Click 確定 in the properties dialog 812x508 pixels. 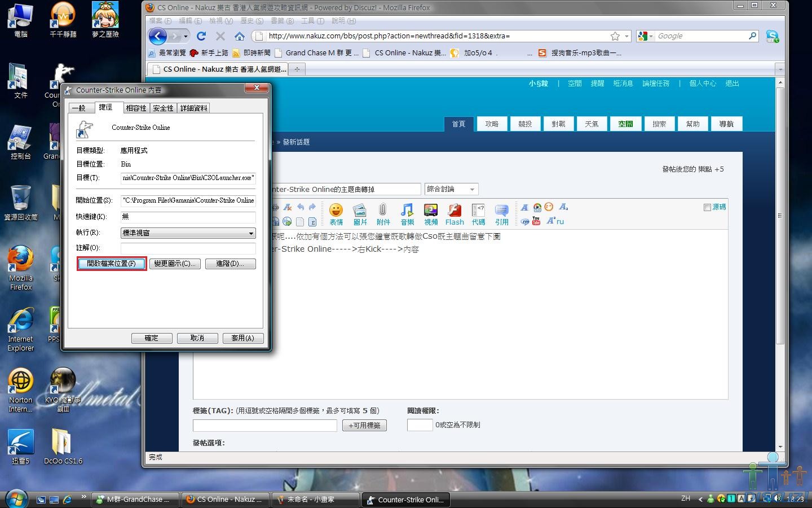coord(152,338)
